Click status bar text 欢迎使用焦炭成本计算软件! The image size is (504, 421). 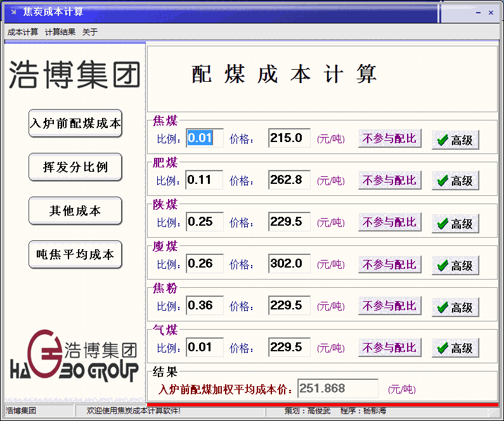coord(133,410)
